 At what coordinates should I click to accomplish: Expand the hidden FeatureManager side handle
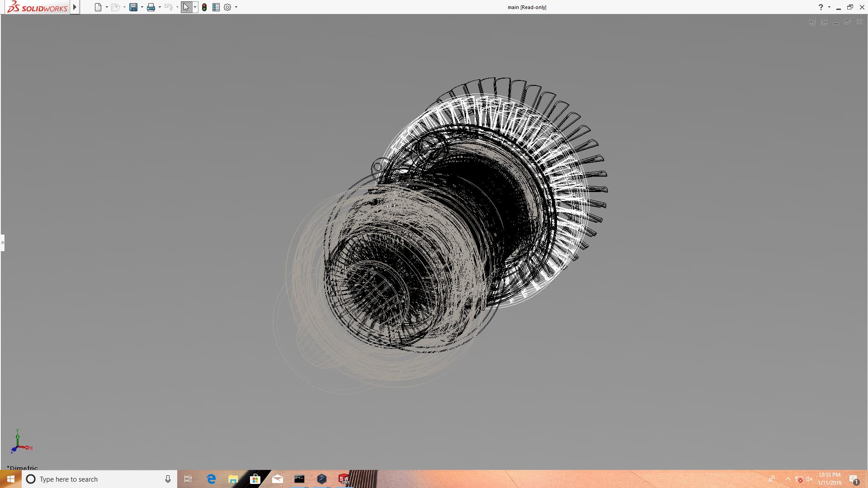pyautogui.click(x=2, y=243)
